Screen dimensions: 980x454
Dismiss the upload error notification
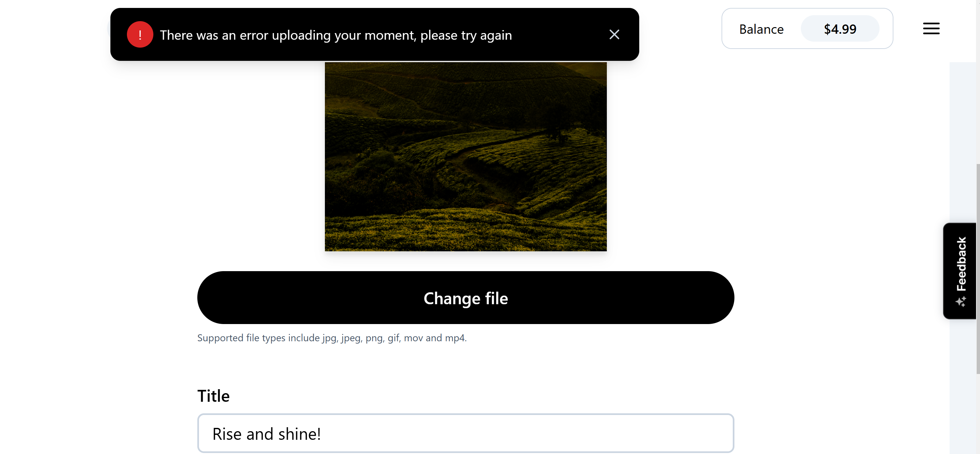(614, 35)
